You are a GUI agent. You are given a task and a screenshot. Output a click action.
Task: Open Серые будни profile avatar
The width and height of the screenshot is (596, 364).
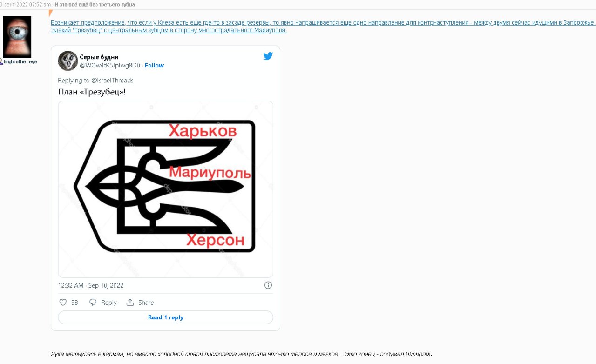click(x=68, y=61)
